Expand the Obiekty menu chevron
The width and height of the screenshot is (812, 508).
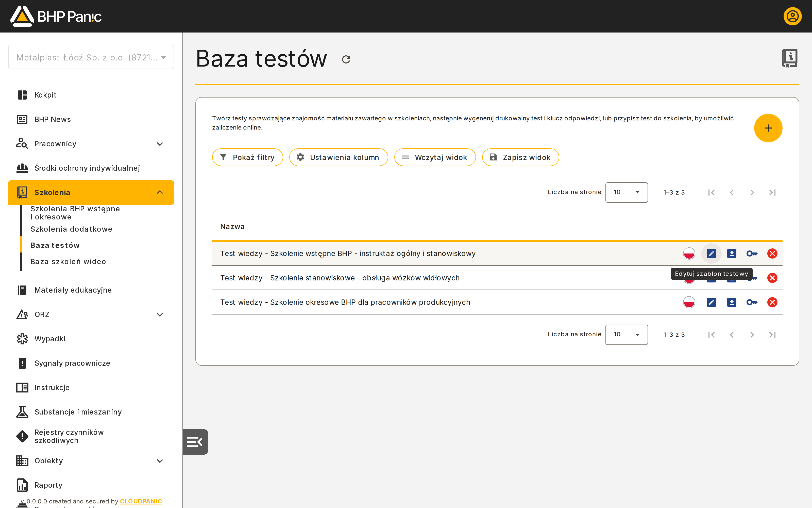160,461
